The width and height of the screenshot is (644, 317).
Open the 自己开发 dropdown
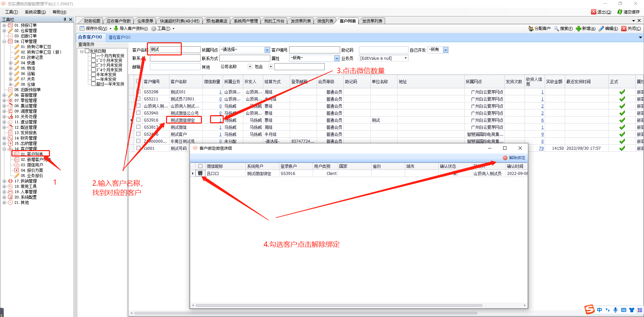[445, 50]
